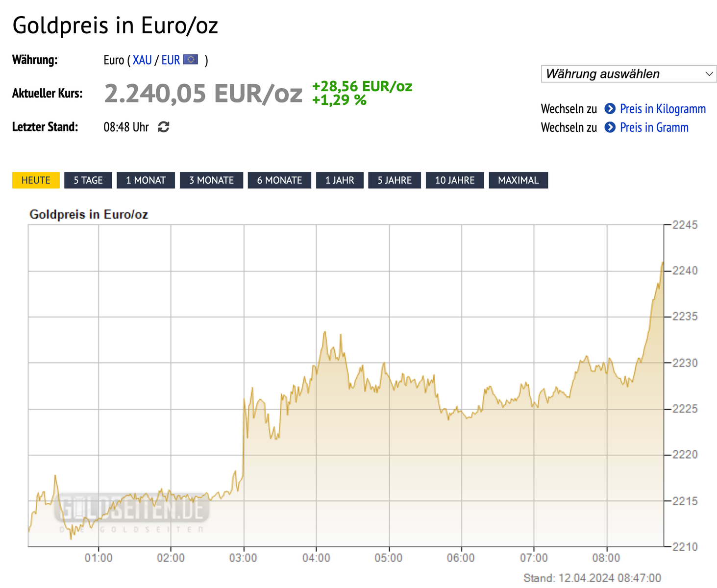Screen dimensions: 717x588
Task: Follow the Preis in Kilogramm link
Action: pos(663,109)
